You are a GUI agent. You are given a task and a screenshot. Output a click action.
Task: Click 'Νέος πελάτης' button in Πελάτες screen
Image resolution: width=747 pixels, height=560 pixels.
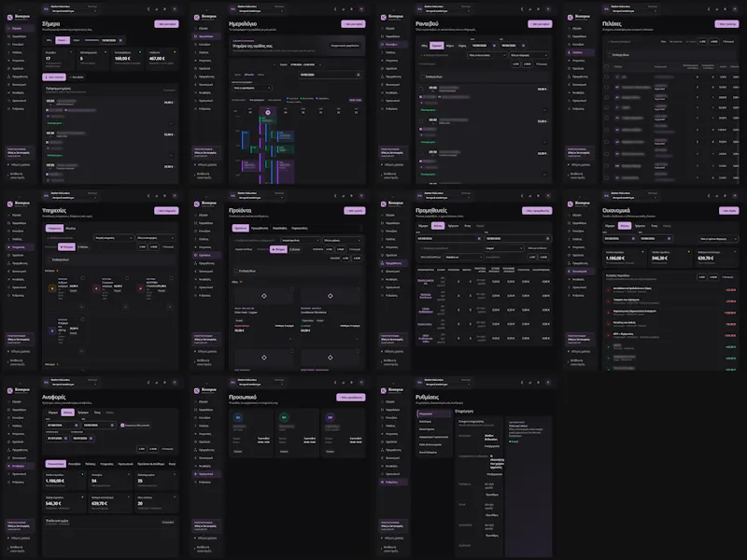726,24
